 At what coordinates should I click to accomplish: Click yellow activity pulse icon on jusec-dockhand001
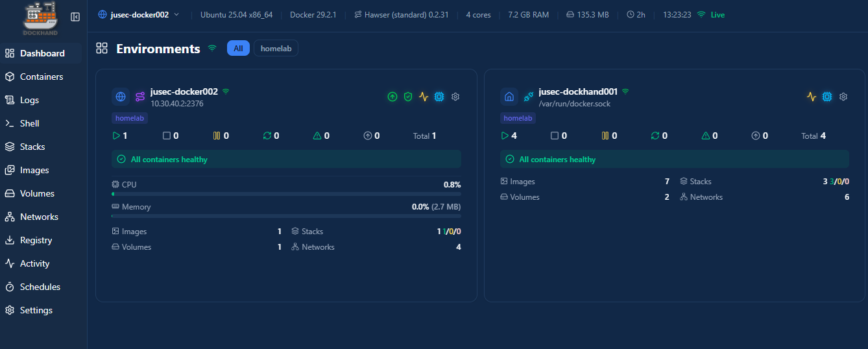tap(812, 97)
